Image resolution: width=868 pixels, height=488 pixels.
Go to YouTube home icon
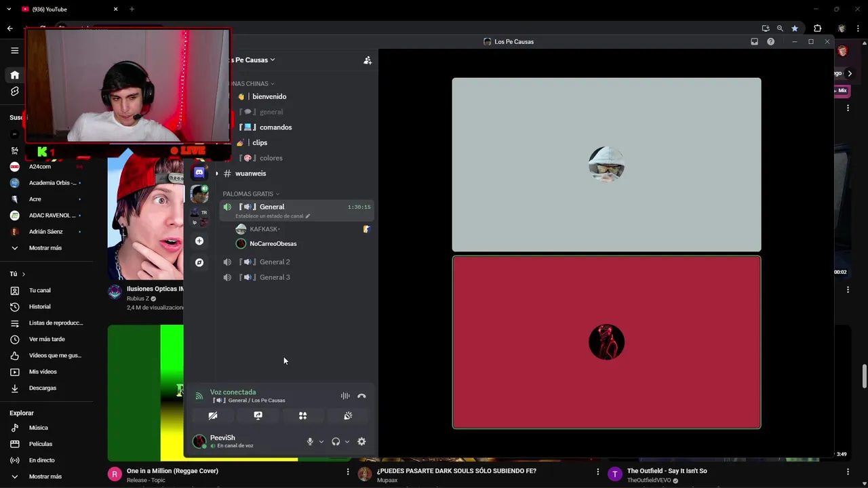click(14, 75)
